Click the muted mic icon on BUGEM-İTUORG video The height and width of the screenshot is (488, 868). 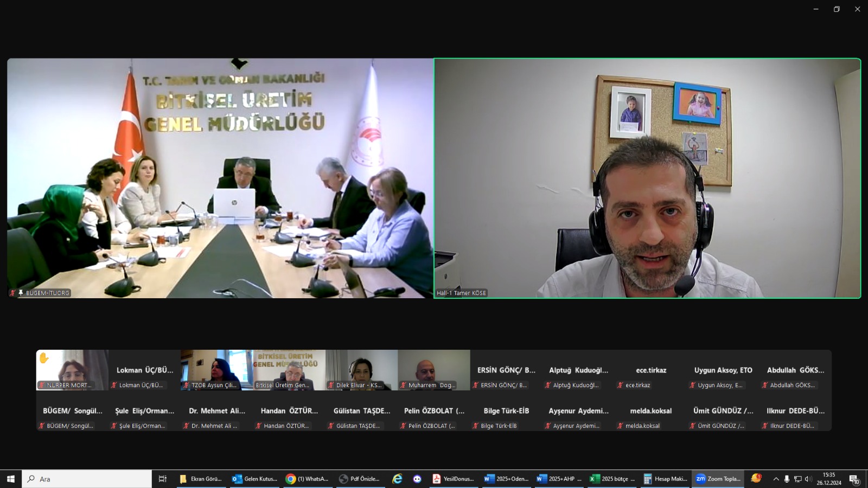click(x=12, y=293)
